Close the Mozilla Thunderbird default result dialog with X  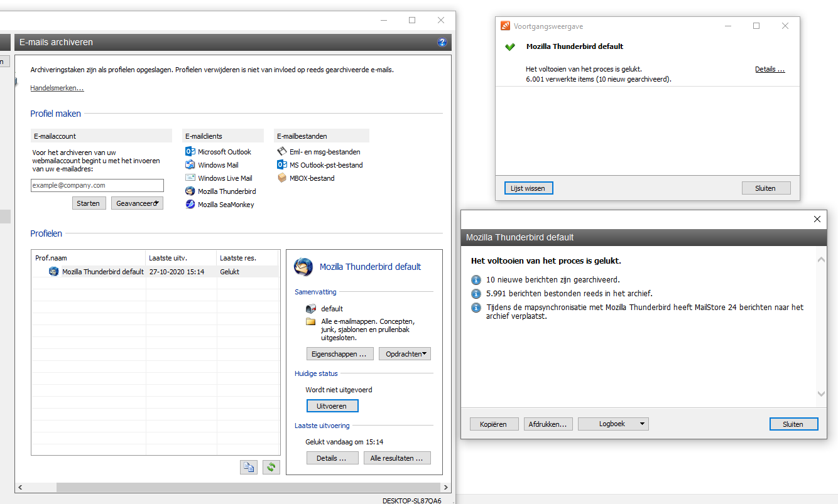pyautogui.click(x=817, y=219)
